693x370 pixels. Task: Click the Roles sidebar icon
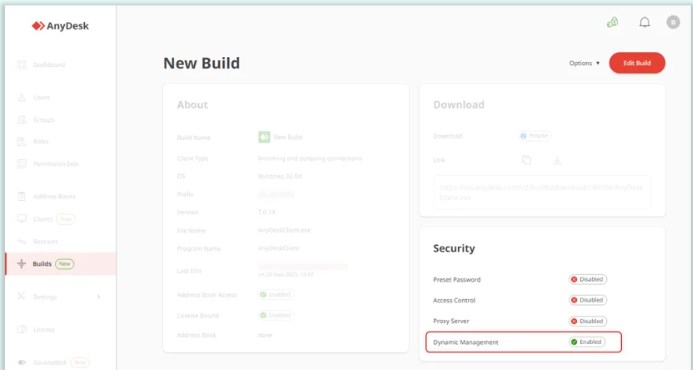coord(22,141)
